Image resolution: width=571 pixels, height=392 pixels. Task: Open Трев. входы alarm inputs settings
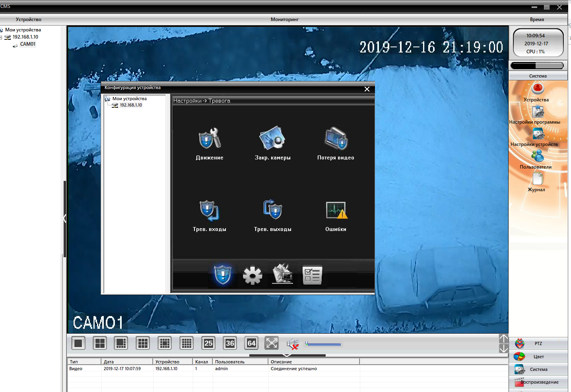(209, 210)
